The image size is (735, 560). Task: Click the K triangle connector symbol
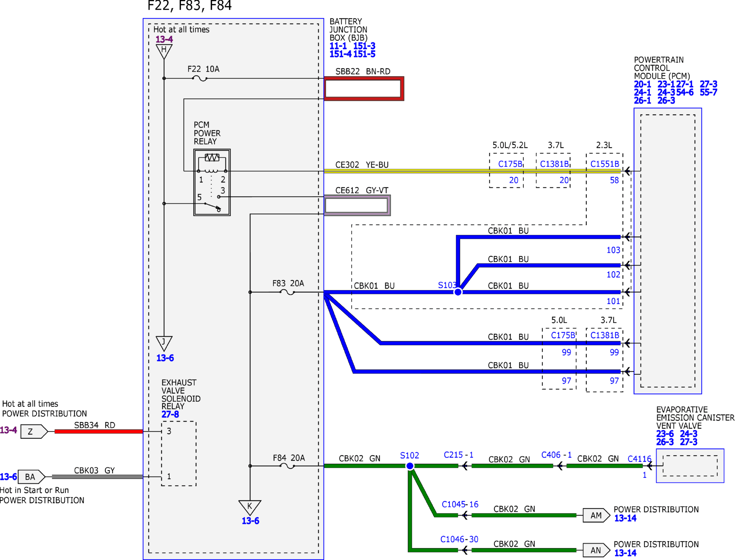(x=250, y=508)
